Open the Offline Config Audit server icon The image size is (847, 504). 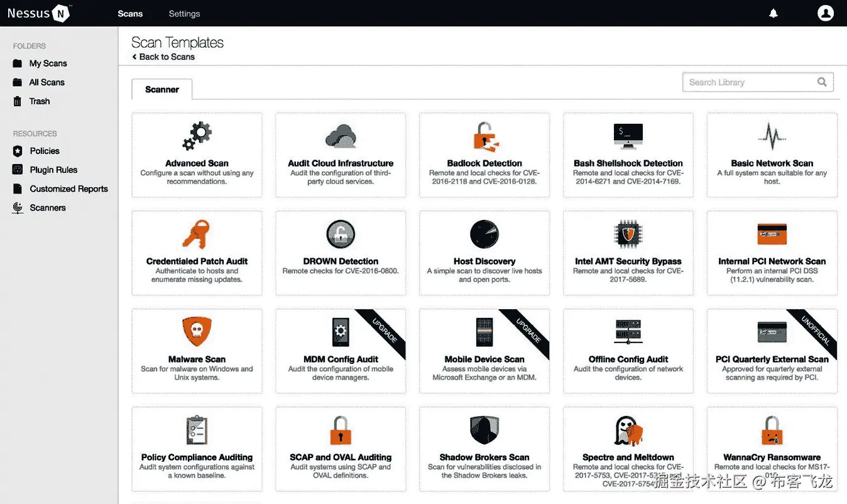click(628, 332)
